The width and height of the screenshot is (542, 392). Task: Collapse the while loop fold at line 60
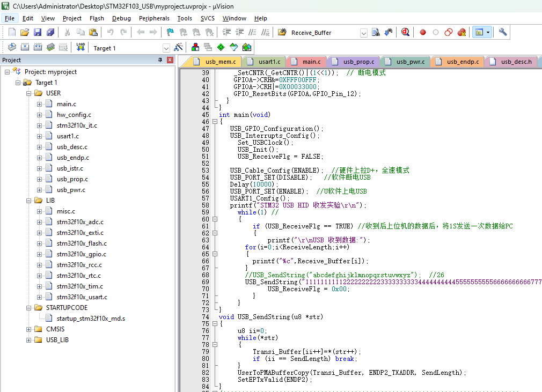pyautogui.click(x=215, y=219)
